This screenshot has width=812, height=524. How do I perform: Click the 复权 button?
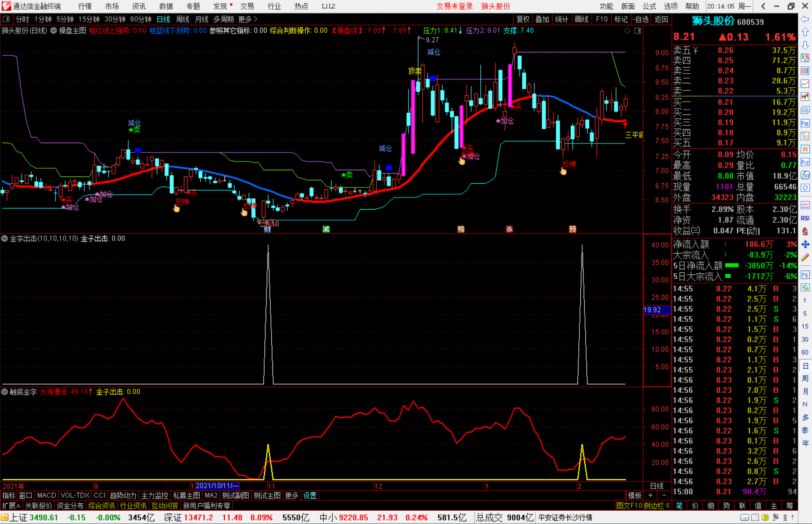click(523, 19)
